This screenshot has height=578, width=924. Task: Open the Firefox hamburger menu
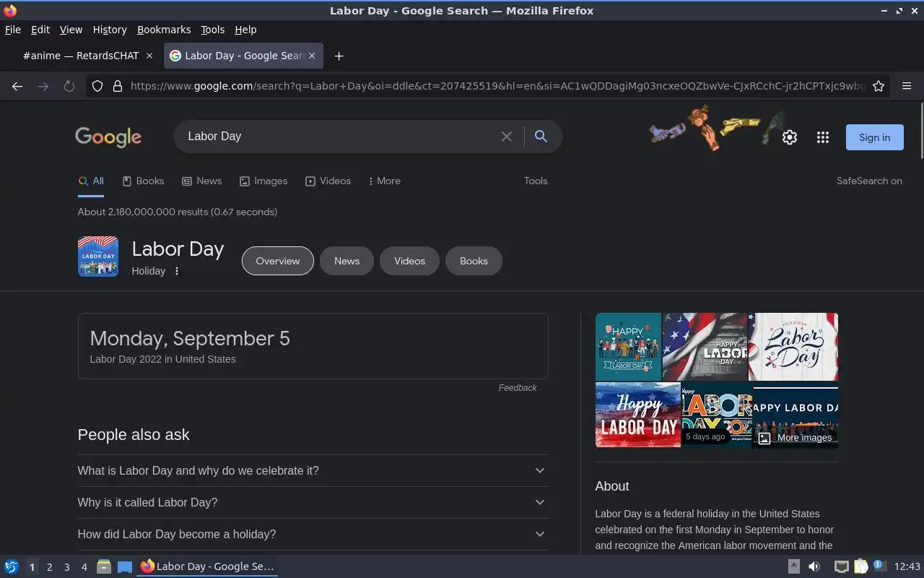907,86
